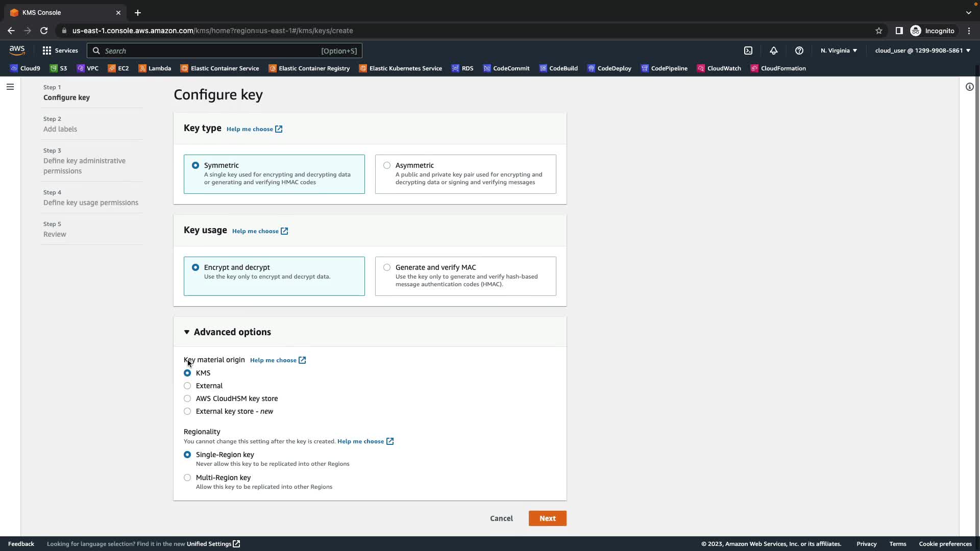The image size is (980, 551).
Task: Click the notifications bell icon
Action: coord(774,51)
